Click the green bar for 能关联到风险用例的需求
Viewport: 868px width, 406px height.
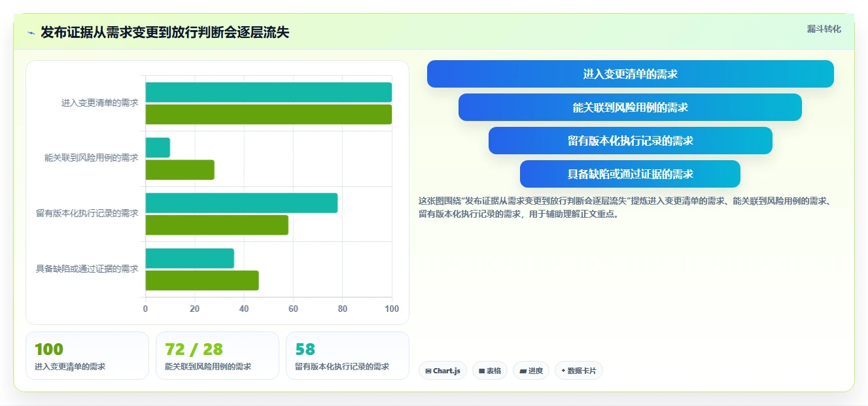(x=180, y=170)
